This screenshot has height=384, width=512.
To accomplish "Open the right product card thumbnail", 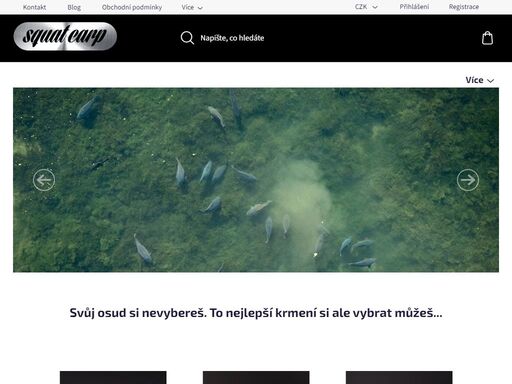I will [399, 377].
